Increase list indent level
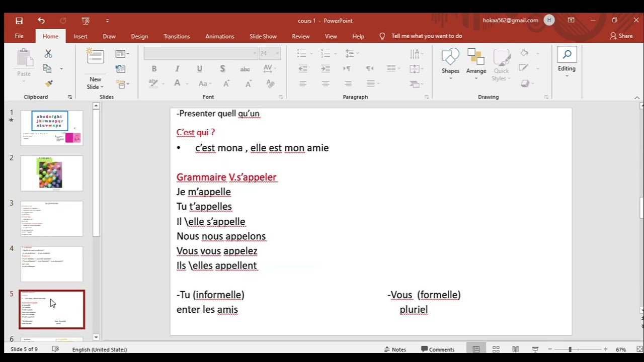This screenshot has width=644, height=362. tap(326, 68)
